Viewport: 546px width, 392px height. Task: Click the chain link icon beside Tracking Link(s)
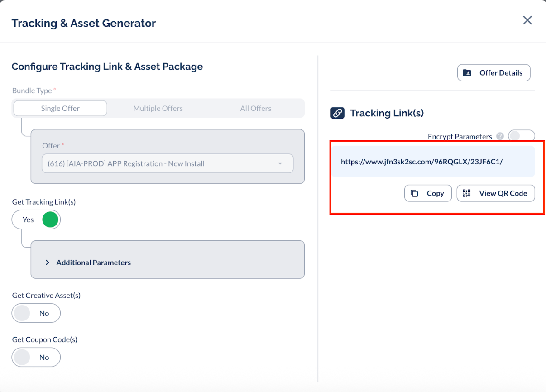point(337,113)
